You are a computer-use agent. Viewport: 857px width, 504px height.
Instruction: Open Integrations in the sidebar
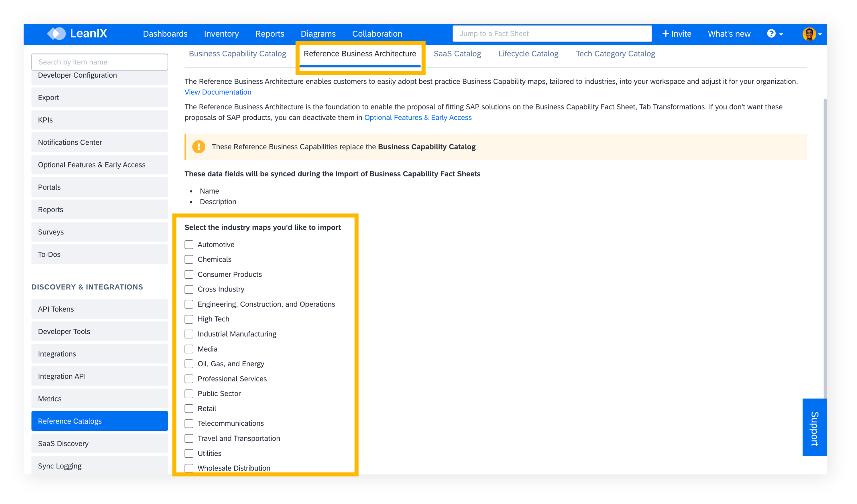pos(100,354)
